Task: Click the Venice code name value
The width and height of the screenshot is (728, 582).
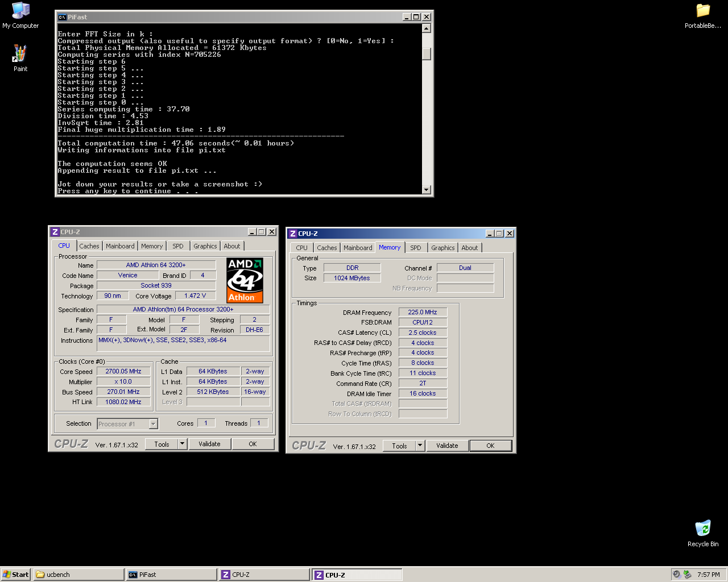Action: coord(128,275)
